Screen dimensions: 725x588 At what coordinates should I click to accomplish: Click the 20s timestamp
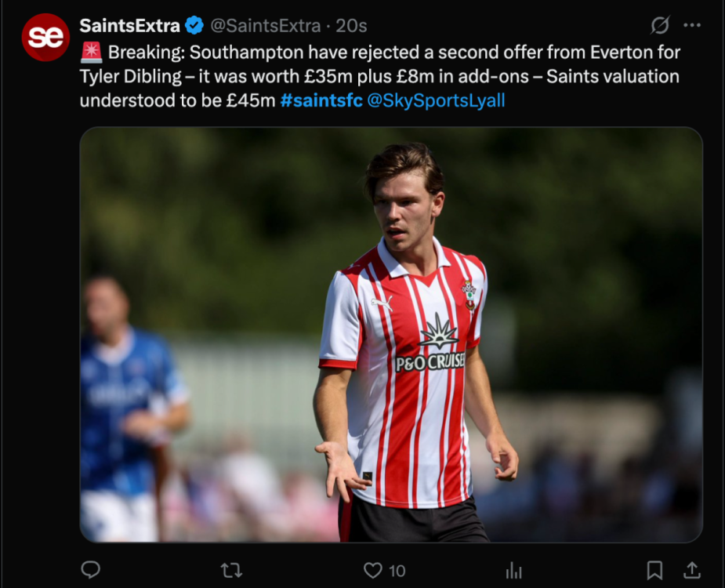point(351,26)
